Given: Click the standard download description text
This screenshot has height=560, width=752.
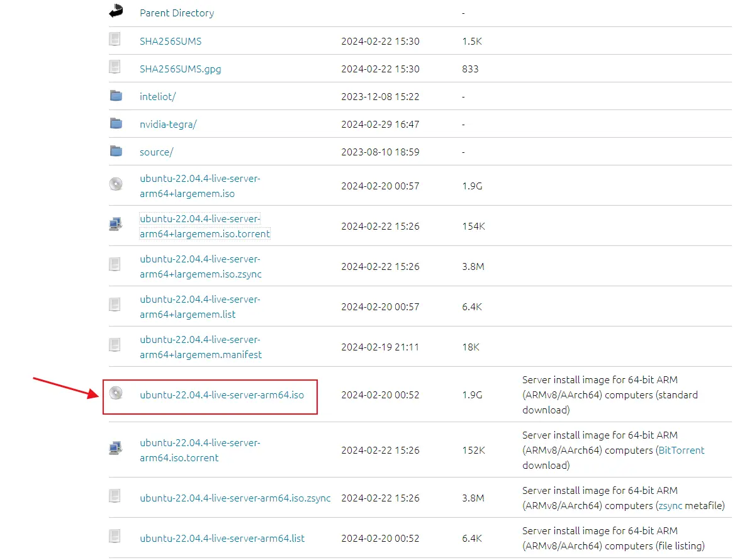Looking at the screenshot, I should (x=610, y=395).
